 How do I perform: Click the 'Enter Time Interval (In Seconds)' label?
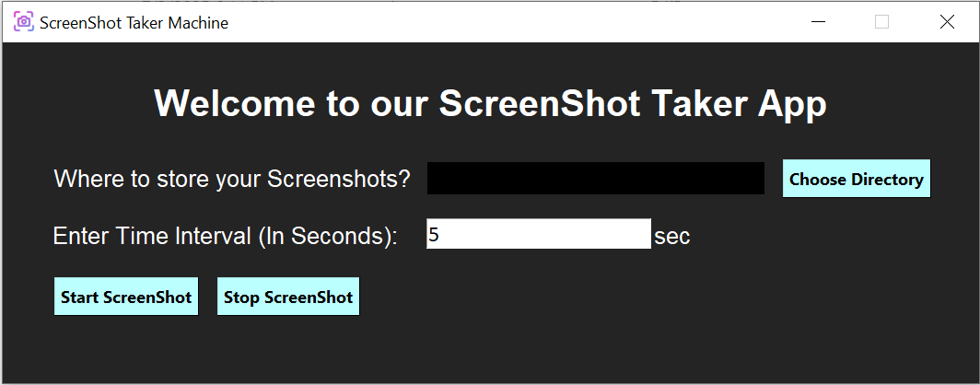pyautogui.click(x=226, y=236)
